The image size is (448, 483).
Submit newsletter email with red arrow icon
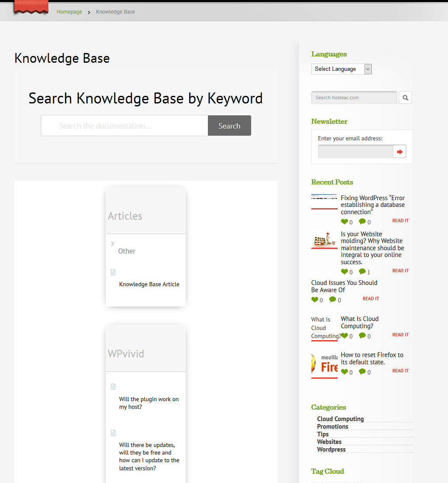pyautogui.click(x=400, y=151)
